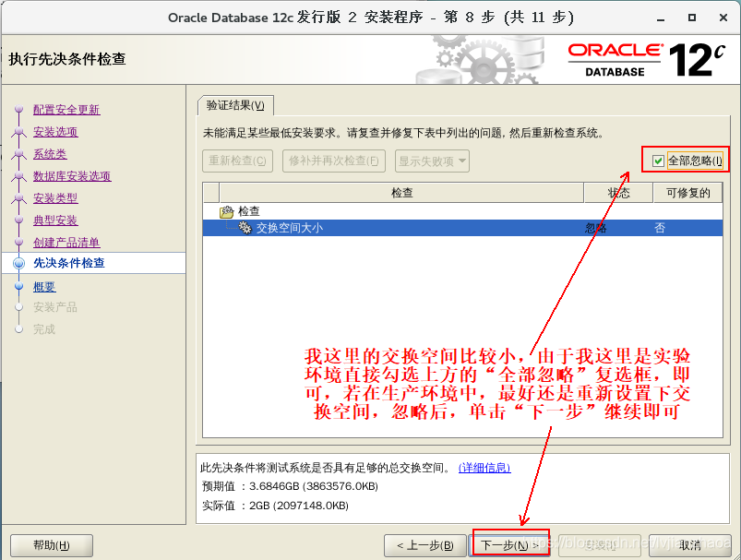Open help with 帮助(H) button
741x560 pixels.
coord(52,545)
